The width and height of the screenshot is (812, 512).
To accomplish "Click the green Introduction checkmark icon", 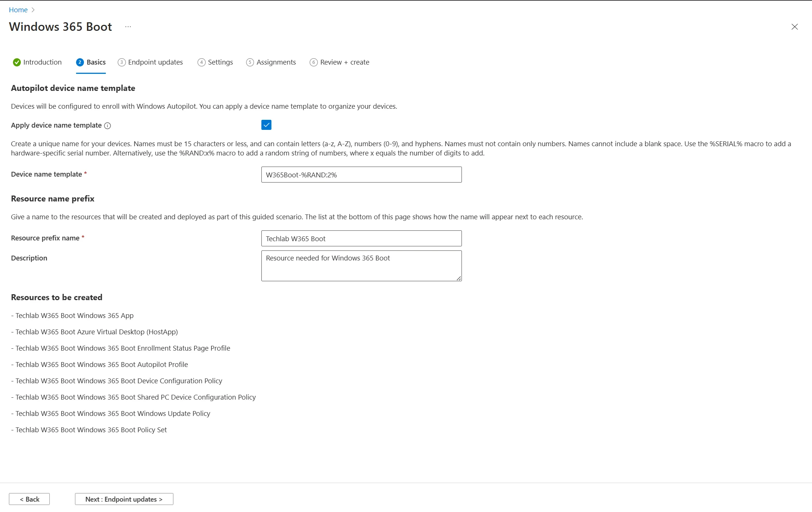I will point(17,62).
